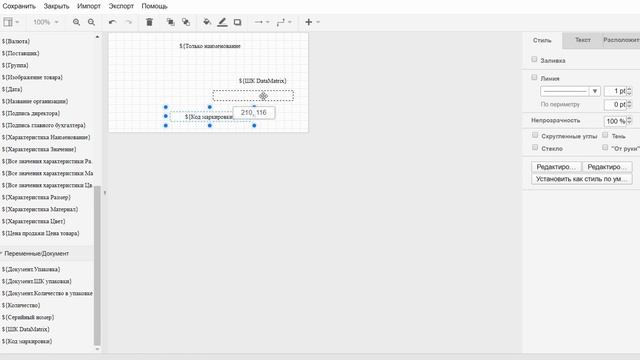This screenshot has height=360, width=640.
Task: Open dropdown arrow next to view layout icon
Action: pyautogui.click(x=17, y=22)
